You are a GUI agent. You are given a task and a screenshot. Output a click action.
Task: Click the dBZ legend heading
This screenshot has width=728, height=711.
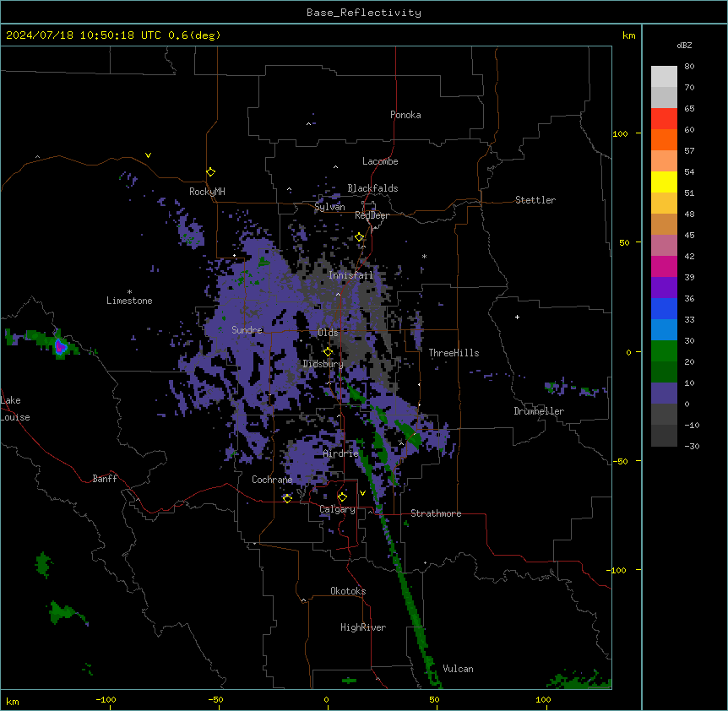coord(684,46)
